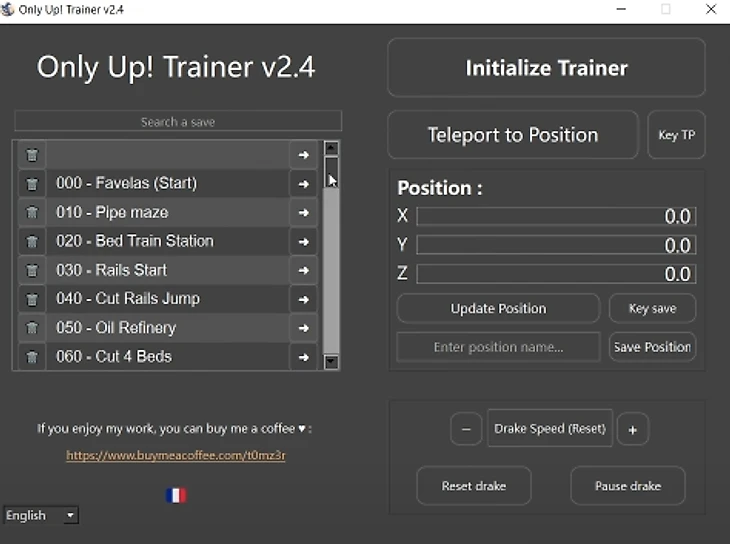Delete the 060 - Cut 4 Beds save

(32, 357)
